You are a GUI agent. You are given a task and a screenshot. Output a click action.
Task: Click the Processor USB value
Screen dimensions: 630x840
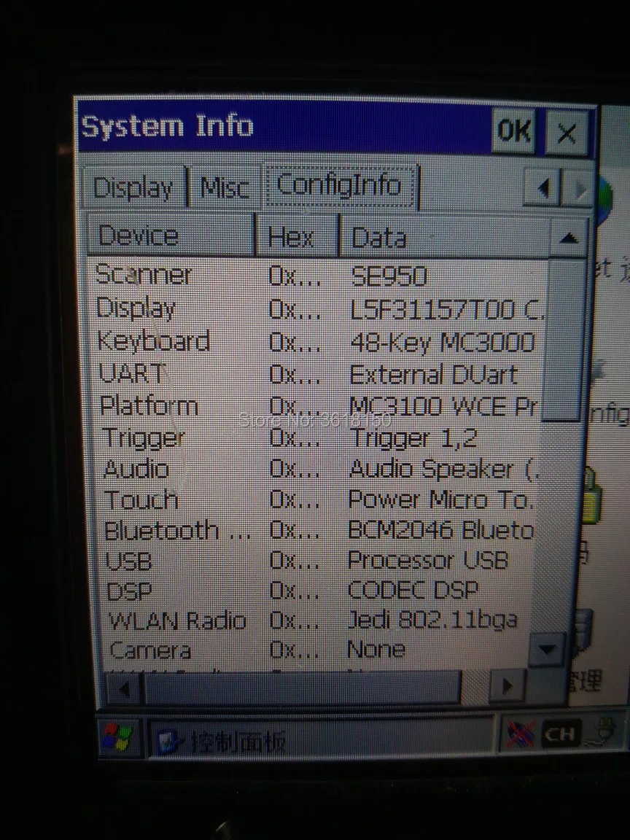(x=428, y=560)
